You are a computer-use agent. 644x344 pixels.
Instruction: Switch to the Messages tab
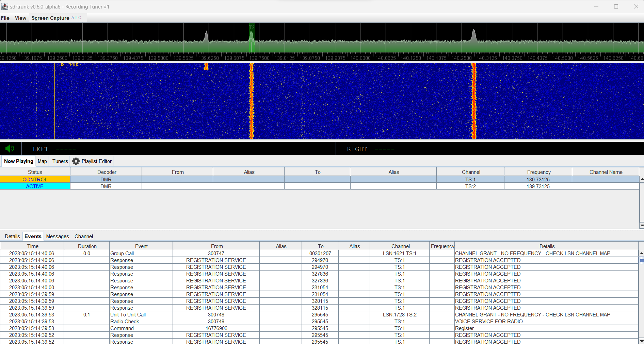pyautogui.click(x=57, y=236)
